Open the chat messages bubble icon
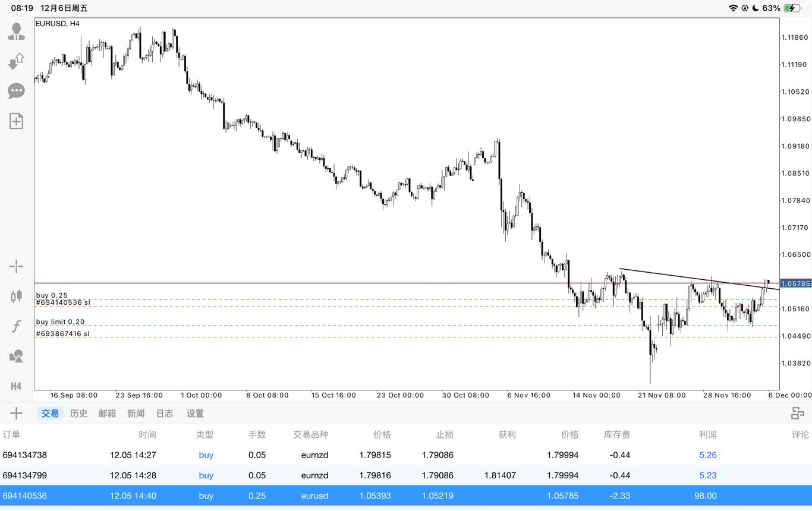Viewport: 812px width, 511px height. coord(16,91)
